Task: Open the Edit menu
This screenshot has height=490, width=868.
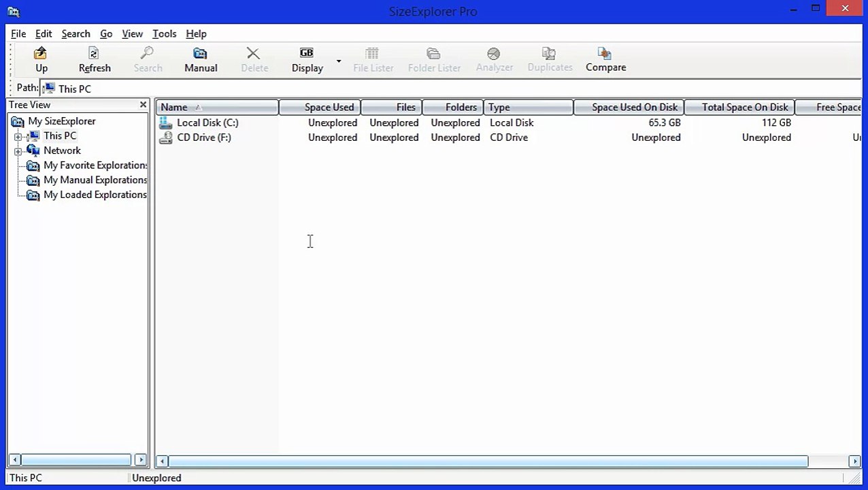Action: (44, 33)
